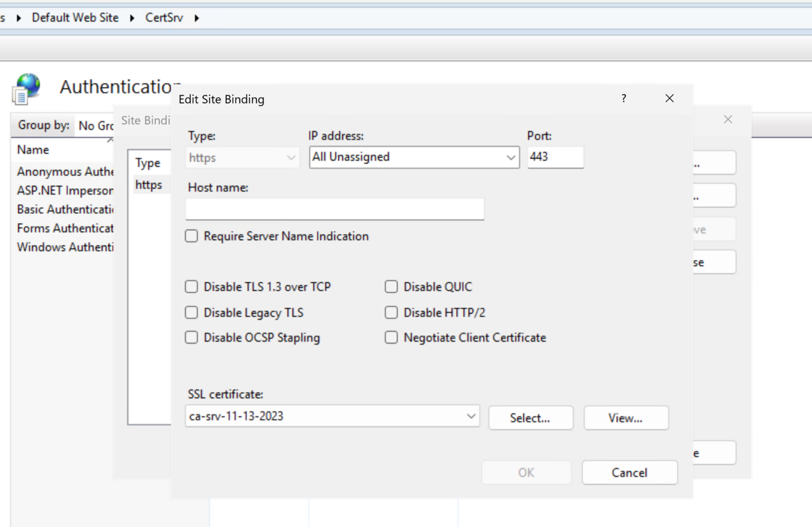The width and height of the screenshot is (812, 527).
Task: Enable Disable Legacy TLS
Action: coord(191,312)
